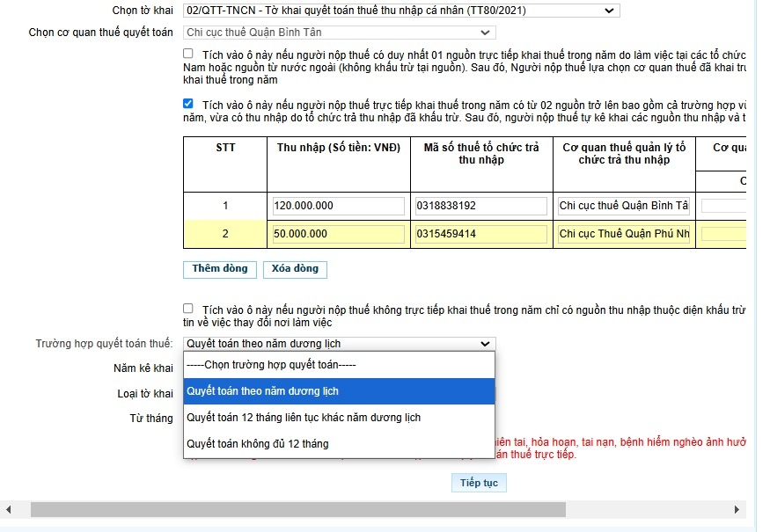Click the 'Thêm dòng' button
This screenshot has width=770, height=532.
coord(220,269)
